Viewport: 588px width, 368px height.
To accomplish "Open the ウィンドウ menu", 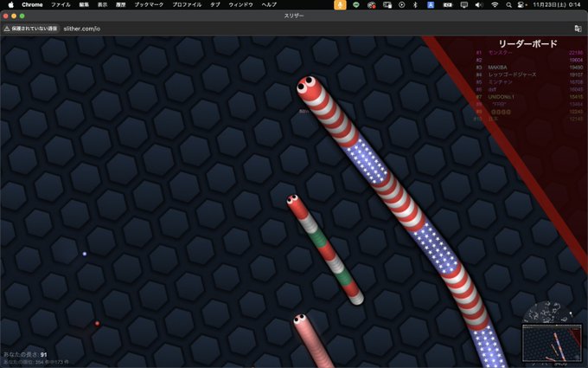I will coord(240,5).
